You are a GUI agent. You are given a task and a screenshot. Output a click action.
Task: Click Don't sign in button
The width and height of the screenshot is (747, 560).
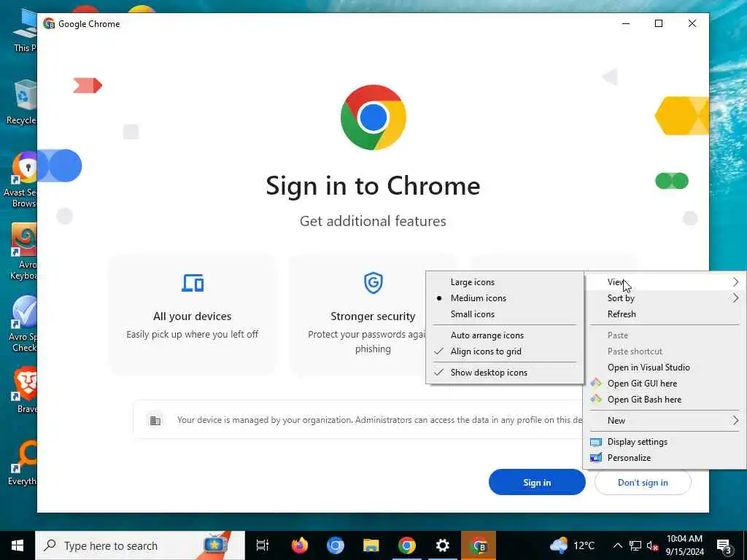pyautogui.click(x=643, y=483)
